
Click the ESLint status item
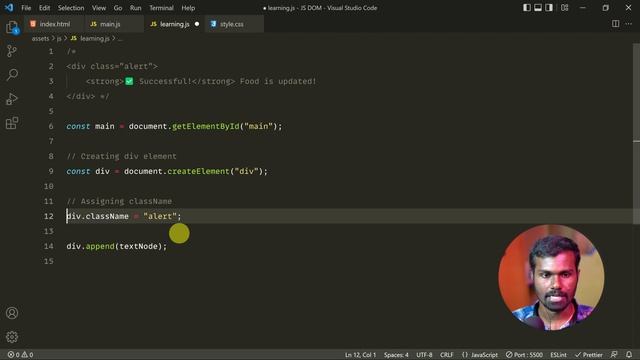pos(558,355)
